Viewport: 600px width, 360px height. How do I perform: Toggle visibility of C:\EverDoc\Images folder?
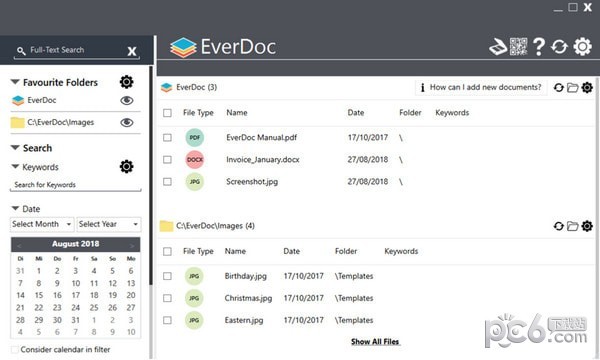tap(127, 122)
